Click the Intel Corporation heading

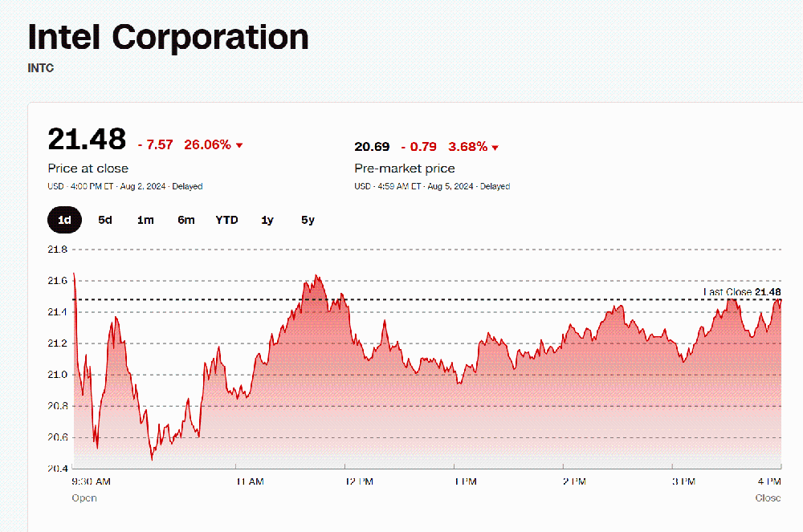click(x=169, y=38)
